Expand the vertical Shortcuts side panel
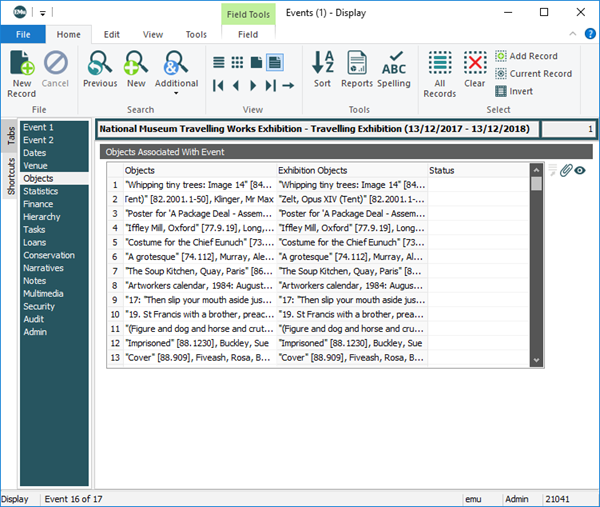 coord(10,177)
